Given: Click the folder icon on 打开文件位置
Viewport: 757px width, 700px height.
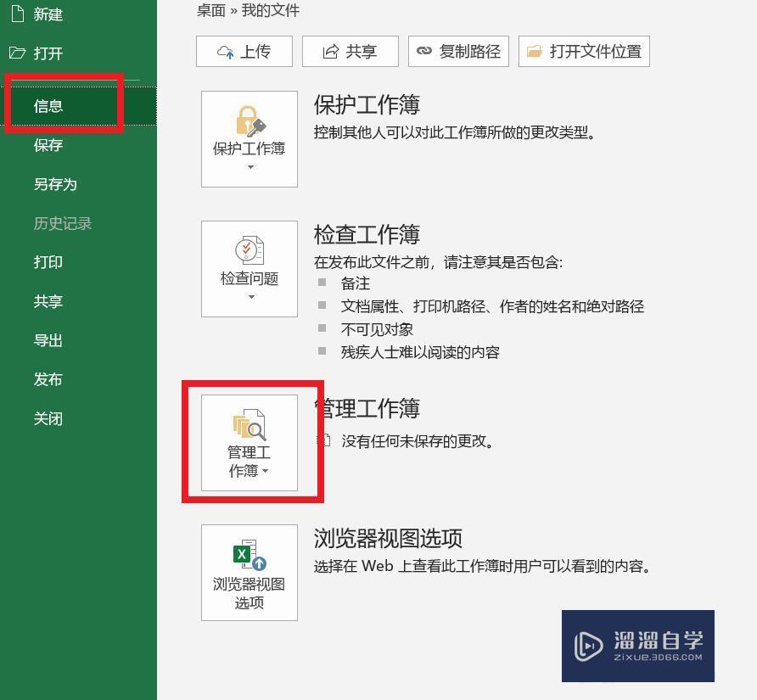Looking at the screenshot, I should 534,51.
